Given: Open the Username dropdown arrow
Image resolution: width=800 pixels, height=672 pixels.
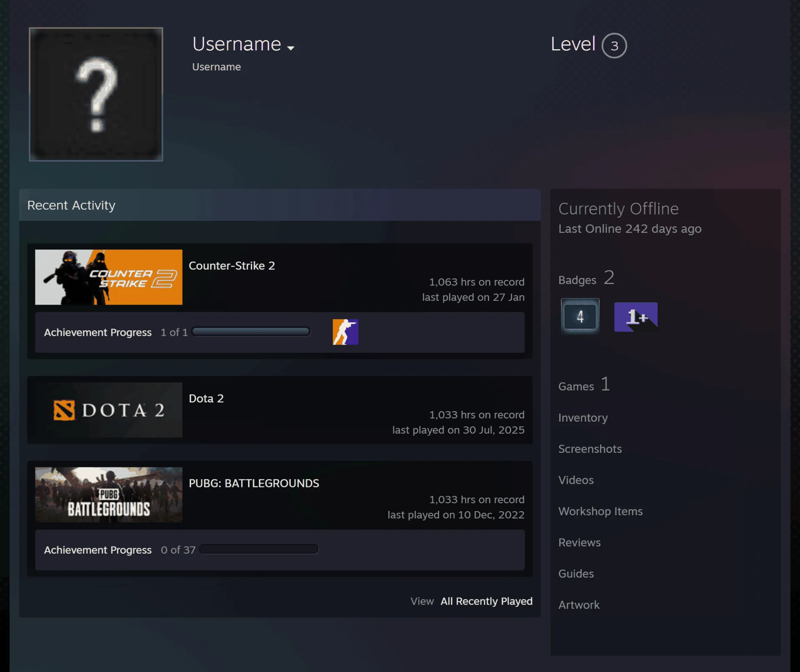Looking at the screenshot, I should [291, 48].
